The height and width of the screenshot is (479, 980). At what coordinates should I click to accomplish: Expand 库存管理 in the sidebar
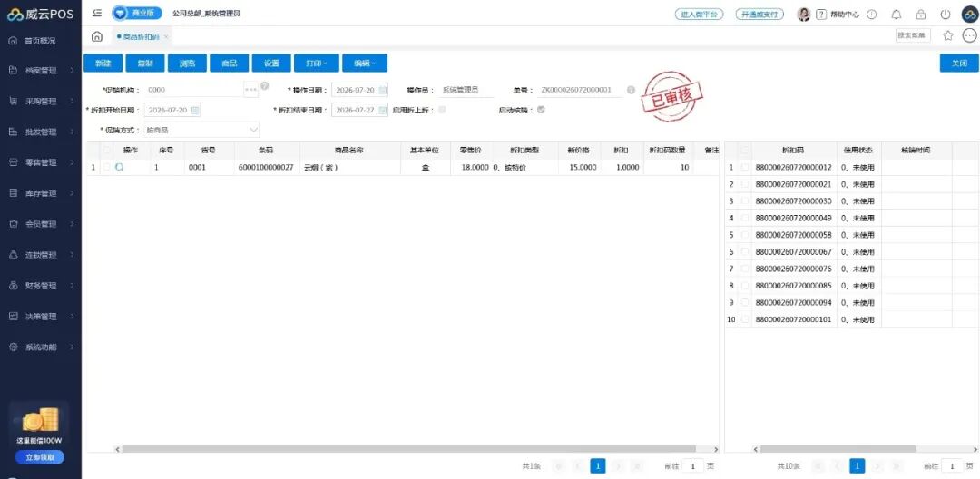pos(41,193)
